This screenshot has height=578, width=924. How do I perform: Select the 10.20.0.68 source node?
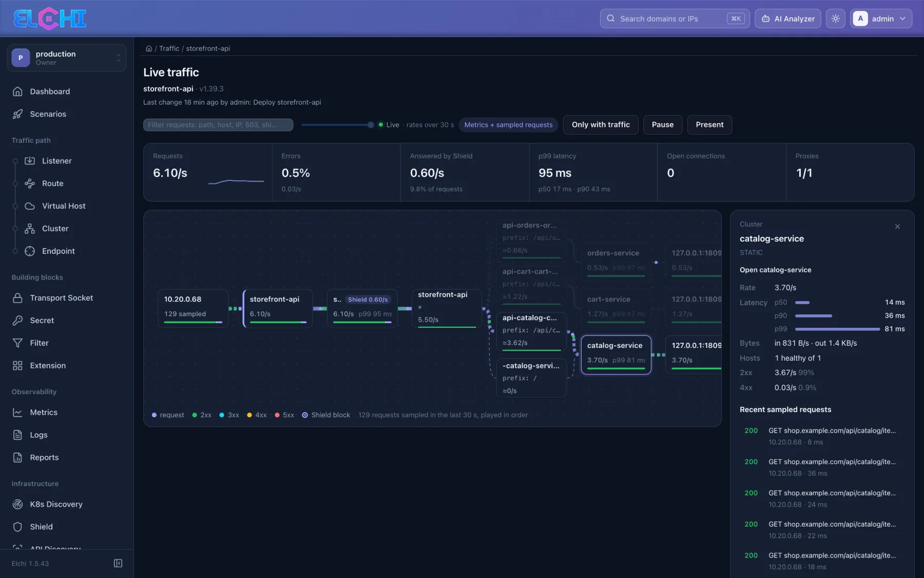[x=193, y=308]
